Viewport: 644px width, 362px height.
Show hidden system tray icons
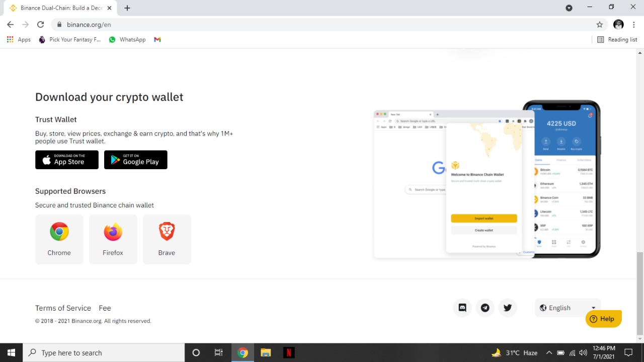549,352
